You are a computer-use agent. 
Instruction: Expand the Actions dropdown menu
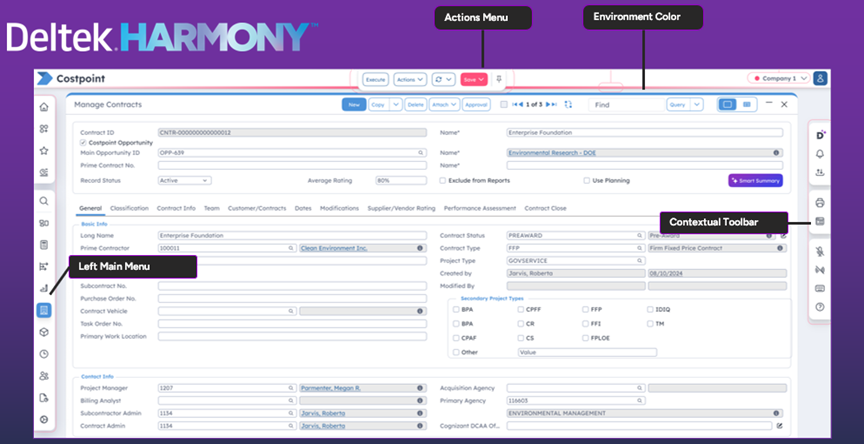pyautogui.click(x=407, y=78)
